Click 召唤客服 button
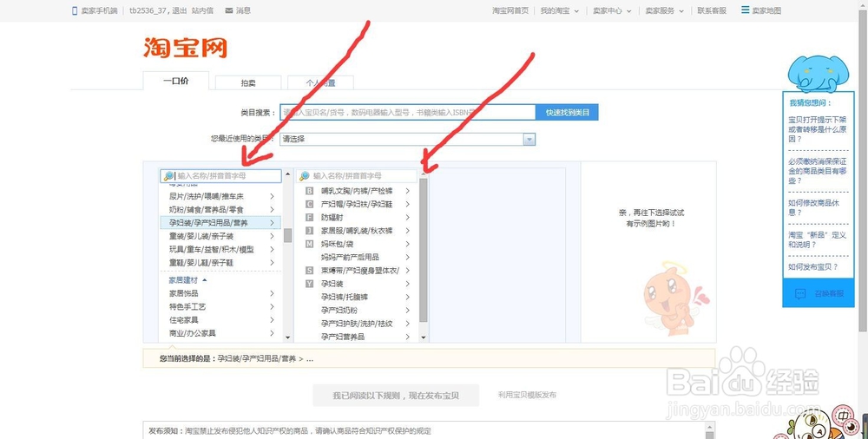The height and width of the screenshot is (439, 868). pyautogui.click(x=819, y=293)
